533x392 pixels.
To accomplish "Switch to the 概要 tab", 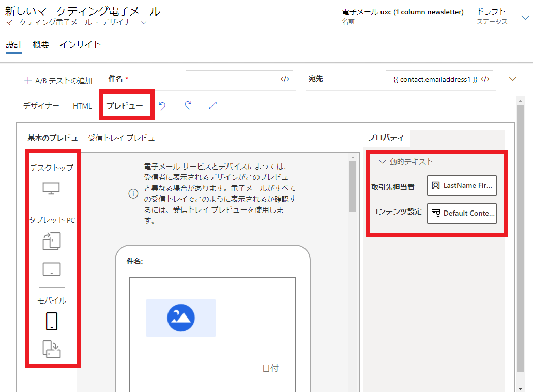I will (x=41, y=44).
